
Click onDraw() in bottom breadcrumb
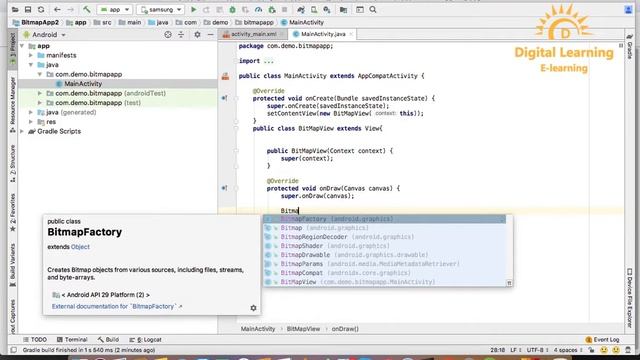tap(345, 329)
